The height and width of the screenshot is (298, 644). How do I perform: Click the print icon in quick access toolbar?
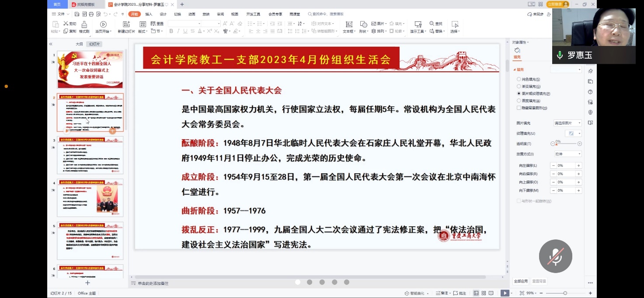click(x=91, y=14)
